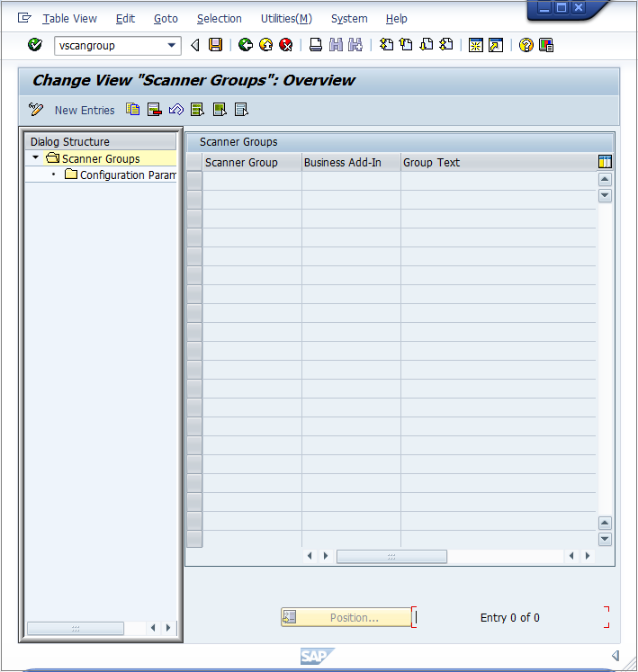Click the Undo Change icon
This screenshot has height=672, width=638.
tap(176, 110)
